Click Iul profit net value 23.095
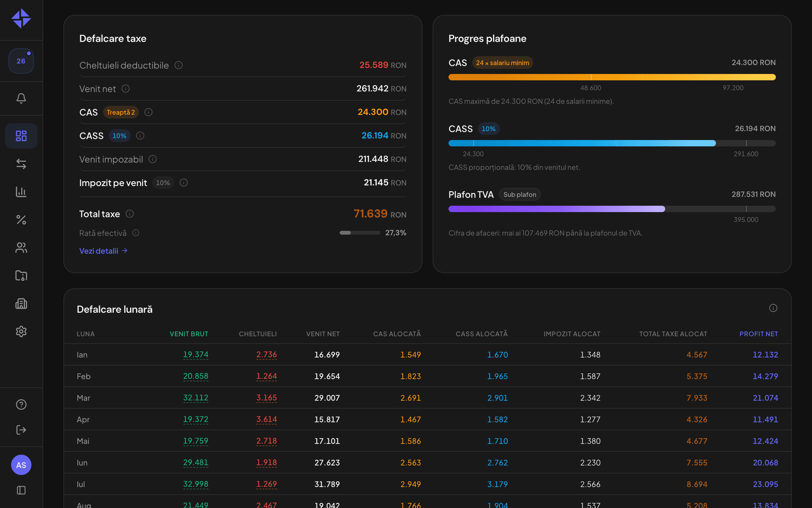This screenshot has height=508, width=812. tap(765, 484)
